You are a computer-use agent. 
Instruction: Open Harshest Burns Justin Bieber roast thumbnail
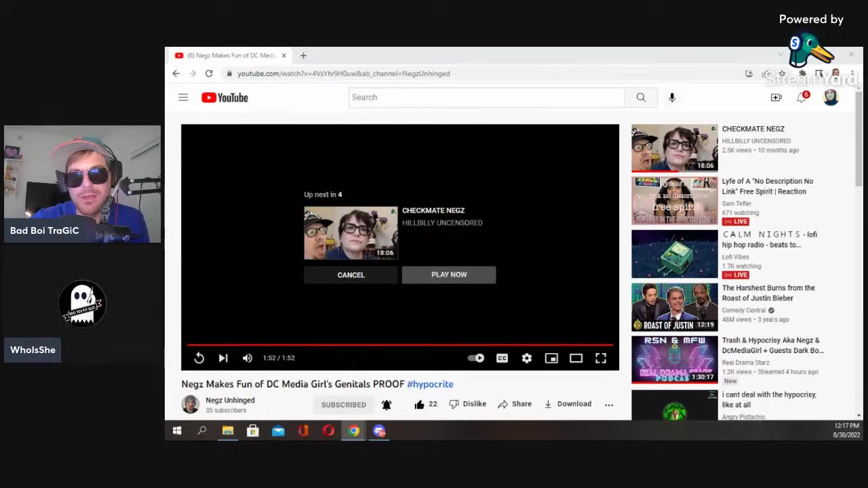(675, 307)
